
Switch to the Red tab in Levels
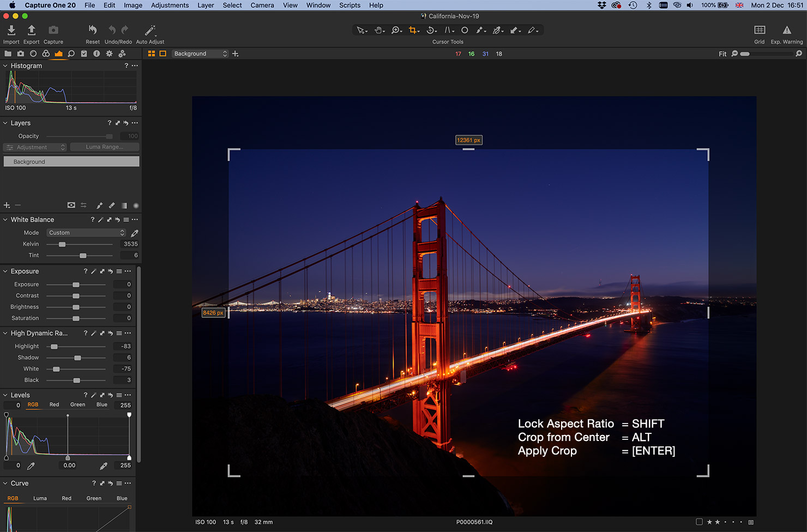click(54, 405)
